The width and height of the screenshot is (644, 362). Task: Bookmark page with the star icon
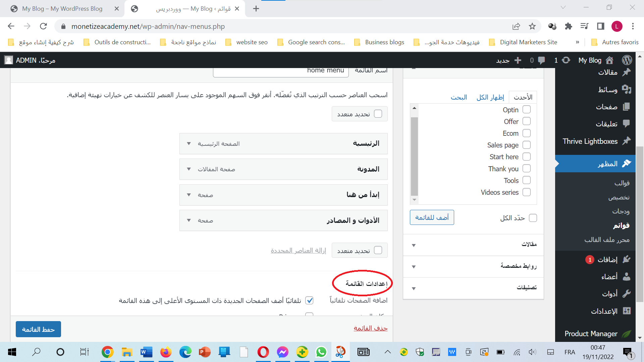532,26
